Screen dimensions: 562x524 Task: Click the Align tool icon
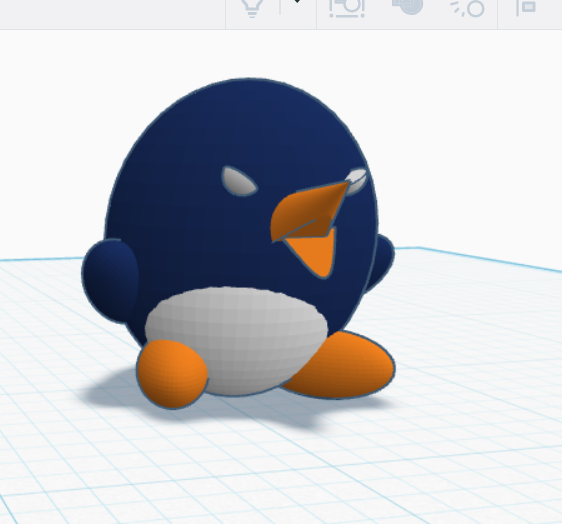(x=526, y=7)
